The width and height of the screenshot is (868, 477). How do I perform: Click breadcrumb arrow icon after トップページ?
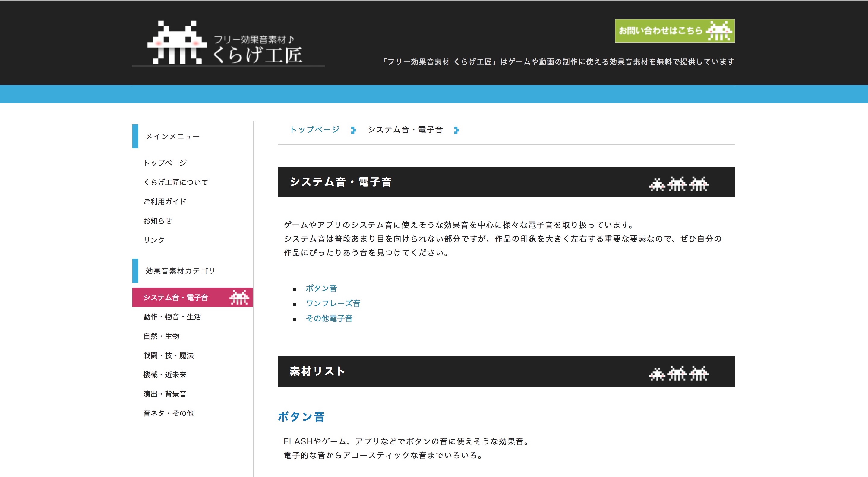click(353, 130)
